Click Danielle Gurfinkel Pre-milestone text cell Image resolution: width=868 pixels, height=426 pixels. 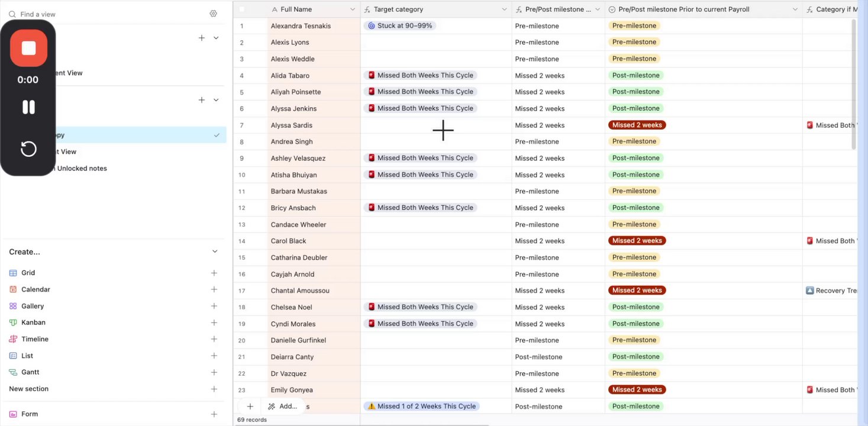(x=559, y=340)
